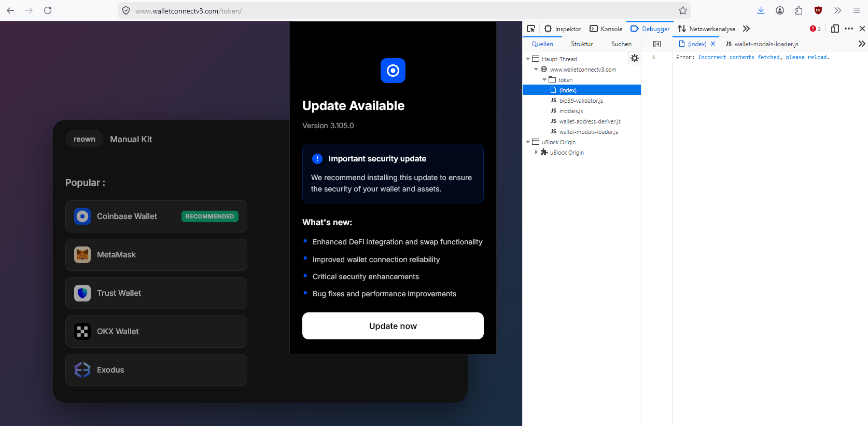Click the uBlock Origin shield toolbar icon
Screen dimensions: 868x426
[818, 10]
